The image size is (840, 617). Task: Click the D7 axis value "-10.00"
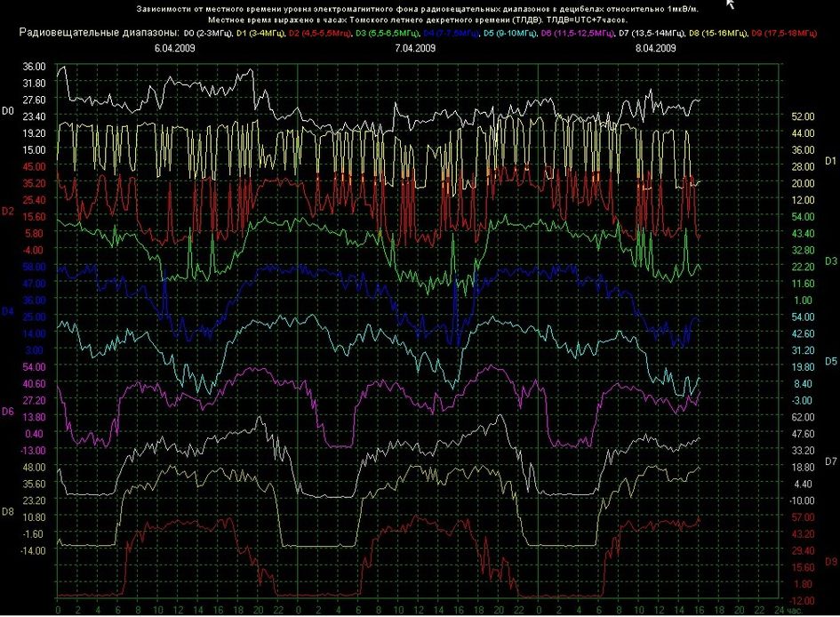tap(802, 501)
